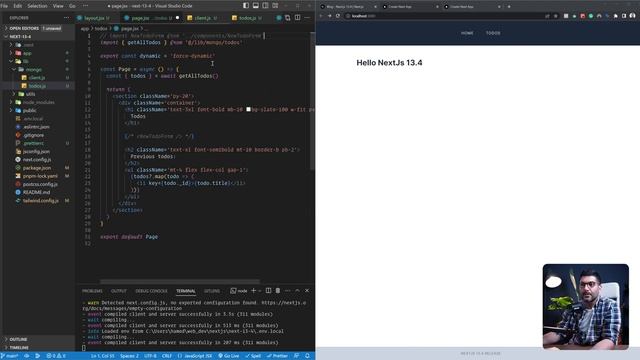Viewport: 640px width, 360px height.
Task: Open the File menu in VS Code
Action: click(x=4, y=6)
